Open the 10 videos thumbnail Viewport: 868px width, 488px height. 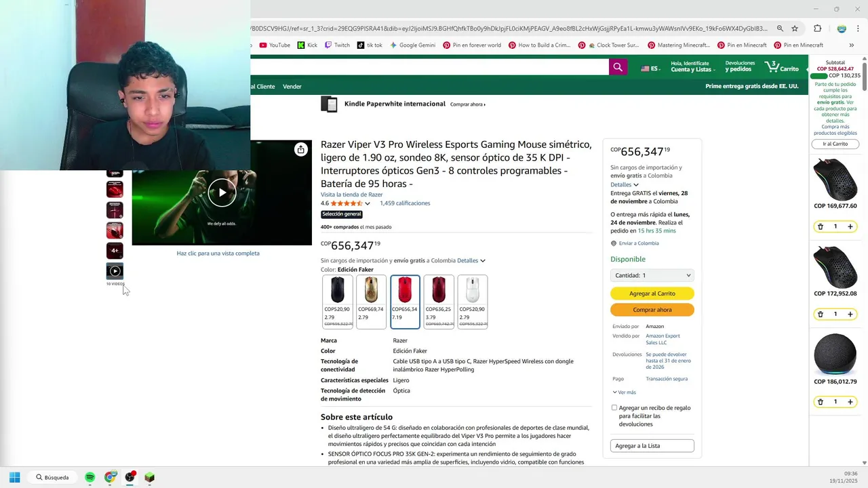(x=115, y=271)
